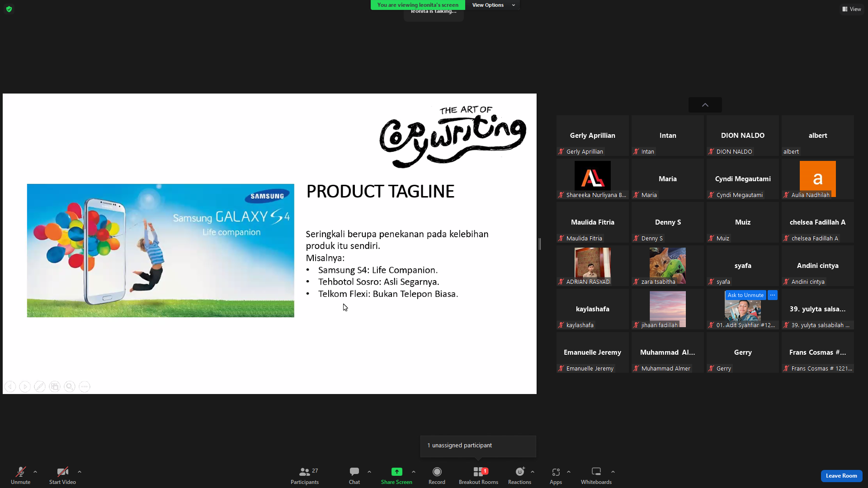Click the green encryption shield icon
868x488 pixels.
pos(9,9)
